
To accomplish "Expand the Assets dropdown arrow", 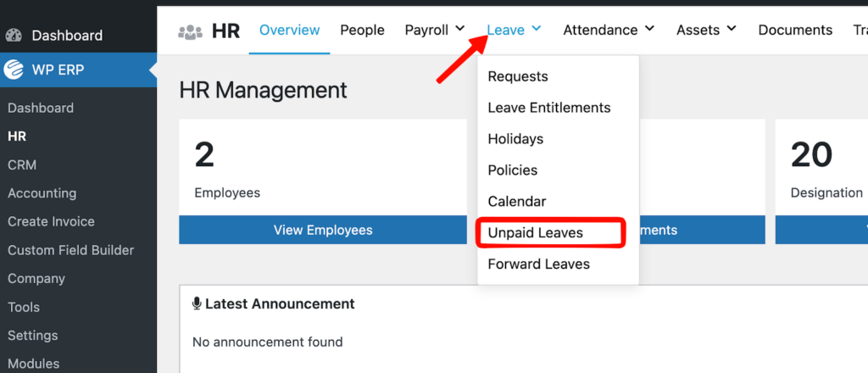I will (731, 30).
